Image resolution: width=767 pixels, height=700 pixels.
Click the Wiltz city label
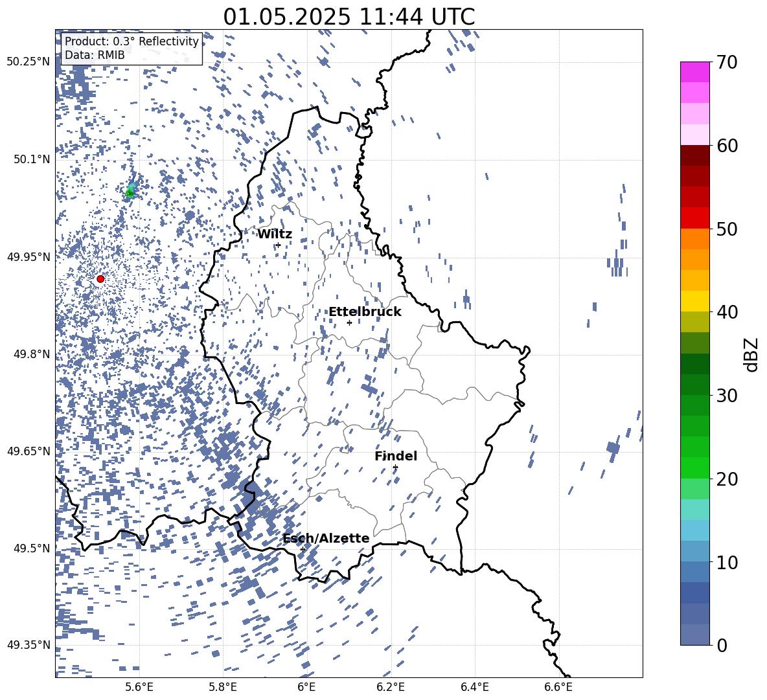click(275, 234)
